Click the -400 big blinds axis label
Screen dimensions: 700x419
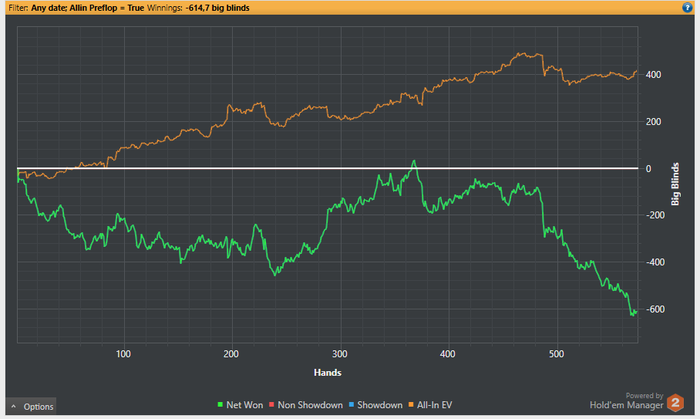pos(655,262)
